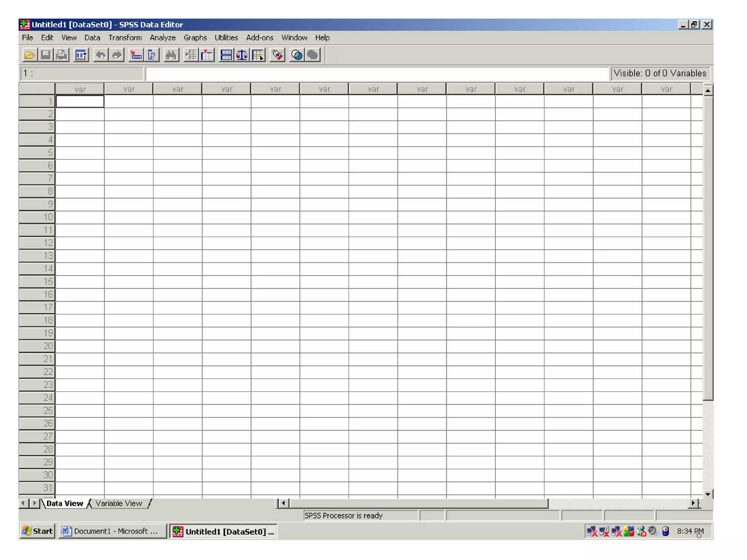Click the cell editor input field
This screenshot has width=747, height=560.
tap(377, 74)
